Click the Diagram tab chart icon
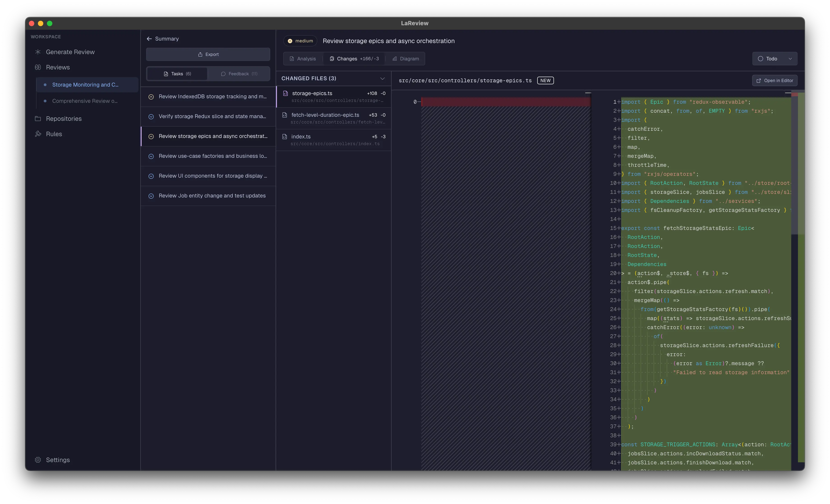This screenshot has width=830, height=504. 395,59
